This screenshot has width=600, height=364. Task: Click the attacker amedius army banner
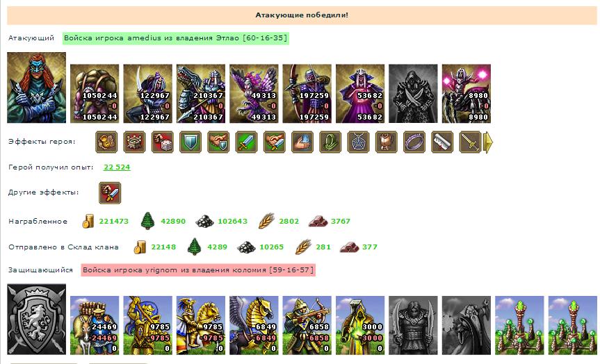tap(176, 38)
